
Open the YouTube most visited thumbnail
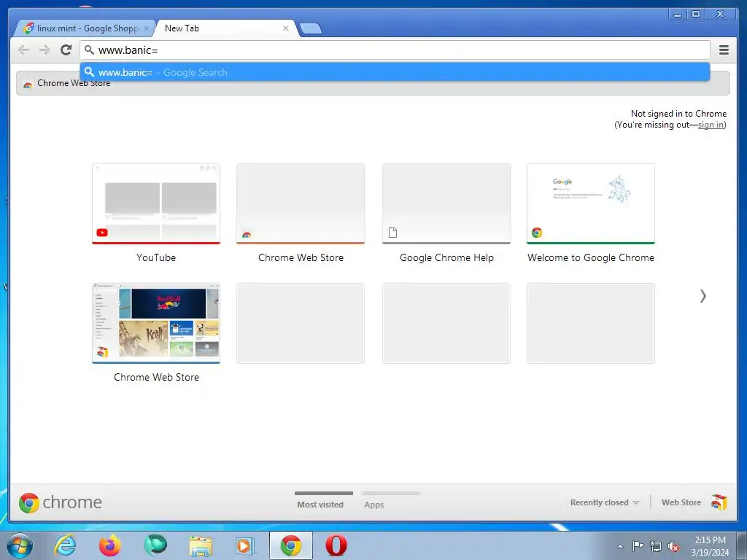[156, 204]
